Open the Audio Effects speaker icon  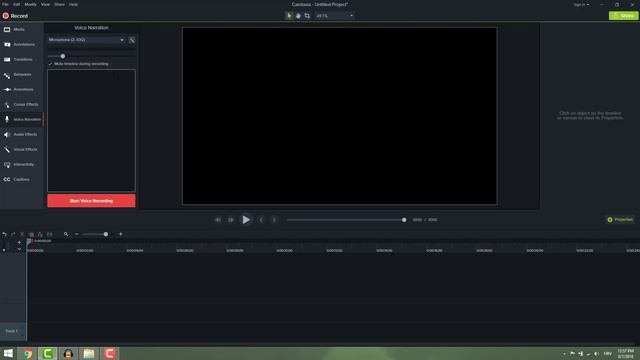7,134
